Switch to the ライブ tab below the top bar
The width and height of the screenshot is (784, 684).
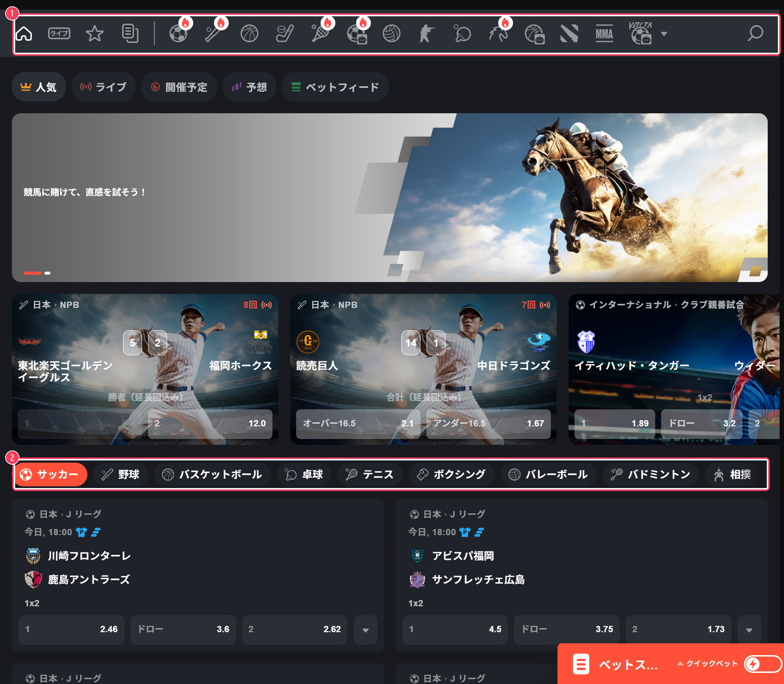pyautogui.click(x=103, y=87)
